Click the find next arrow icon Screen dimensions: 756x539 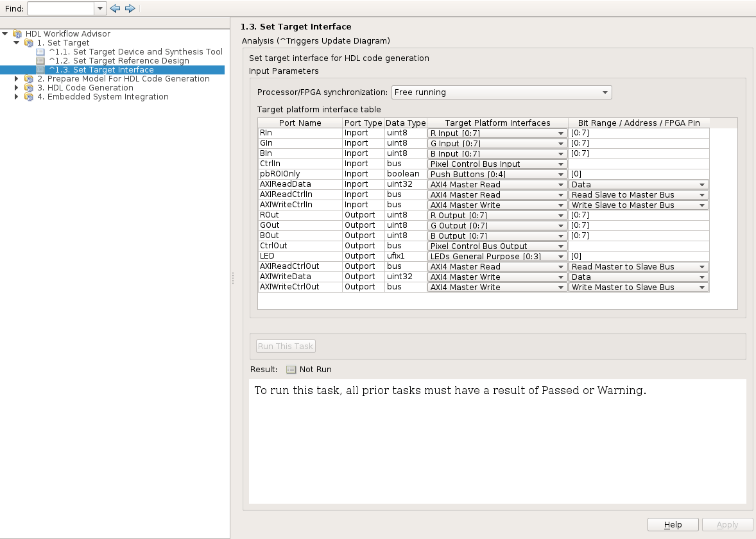point(130,8)
